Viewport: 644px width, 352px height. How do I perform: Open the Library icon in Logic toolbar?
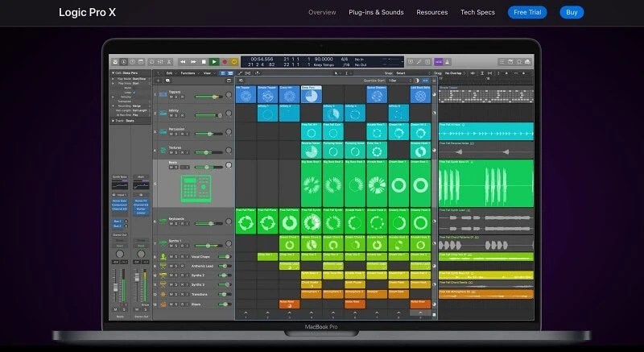(115, 61)
